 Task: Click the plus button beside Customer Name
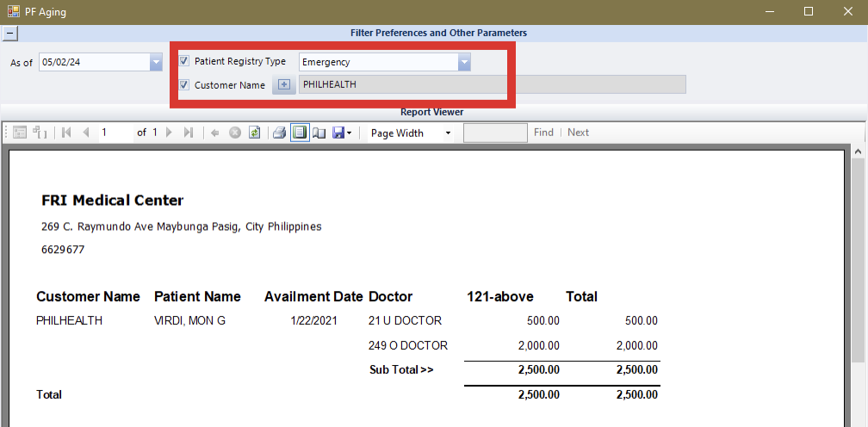284,84
